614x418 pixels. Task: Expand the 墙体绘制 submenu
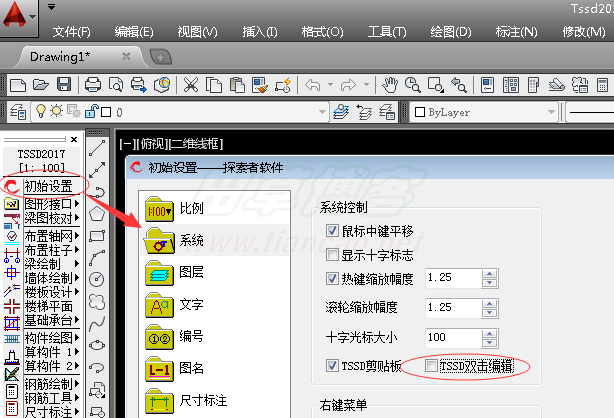(x=77, y=278)
